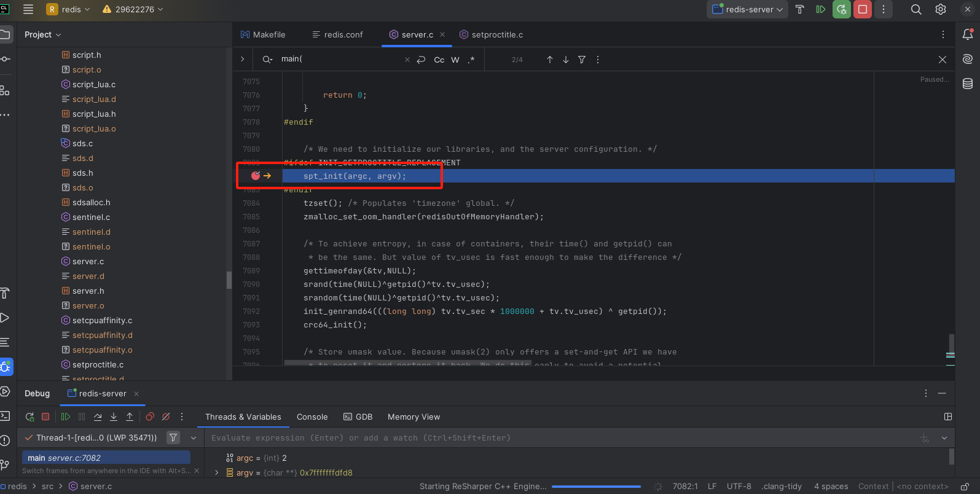Clear the find search text
The image size is (980, 494).
[407, 60]
